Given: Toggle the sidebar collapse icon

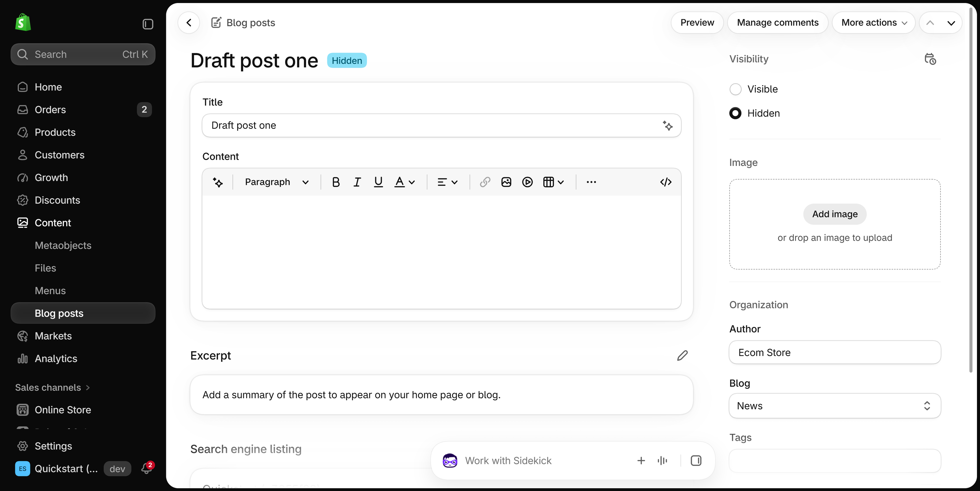Looking at the screenshot, I should coord(148,24).
